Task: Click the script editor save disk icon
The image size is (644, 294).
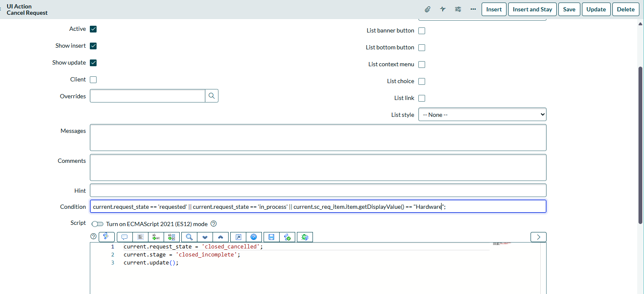Action: coord(272,237)
